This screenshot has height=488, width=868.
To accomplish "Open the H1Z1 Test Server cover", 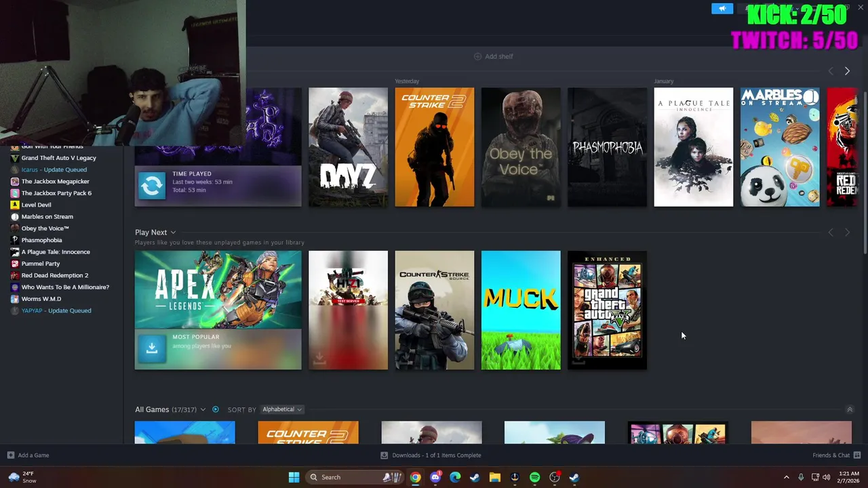I will pyautogui.click(x=348, y=310).
